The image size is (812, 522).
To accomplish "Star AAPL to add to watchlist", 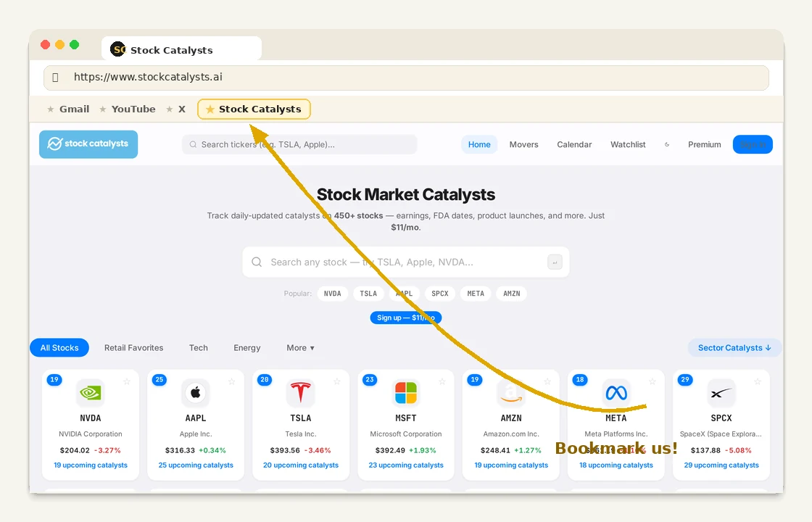I will click(x=232, y=381).
